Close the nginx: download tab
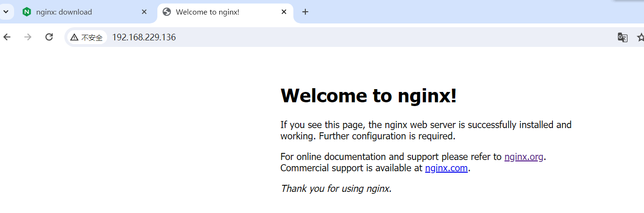This screenshot has height=213, width=644. point(144,12)
